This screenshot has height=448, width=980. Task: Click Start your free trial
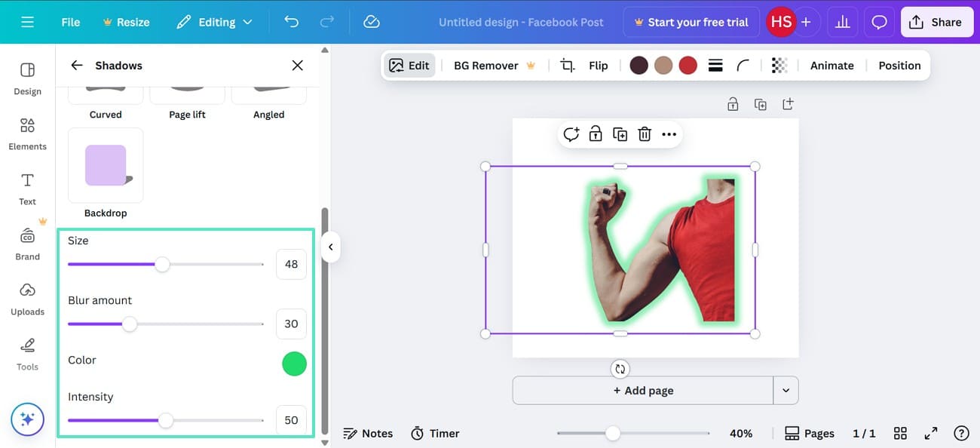click(x=691, y=22)
